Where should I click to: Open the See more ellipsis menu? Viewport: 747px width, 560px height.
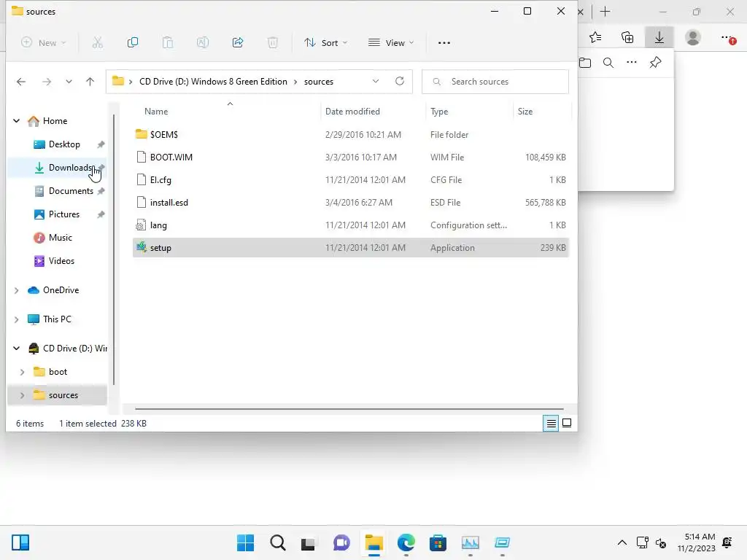pyautogui.click(x=444, y=43)
